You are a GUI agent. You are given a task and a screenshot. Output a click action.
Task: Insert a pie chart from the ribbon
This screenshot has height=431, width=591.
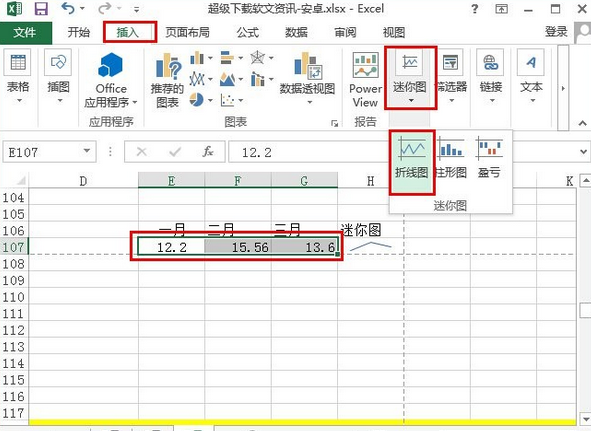[196, 100]
